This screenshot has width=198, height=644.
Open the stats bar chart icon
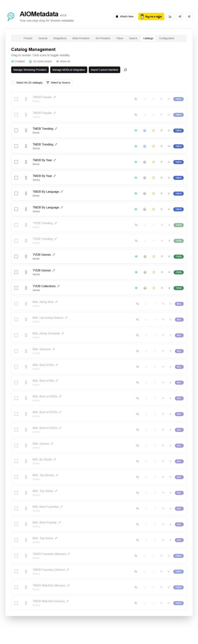click(x=170, y=16)
